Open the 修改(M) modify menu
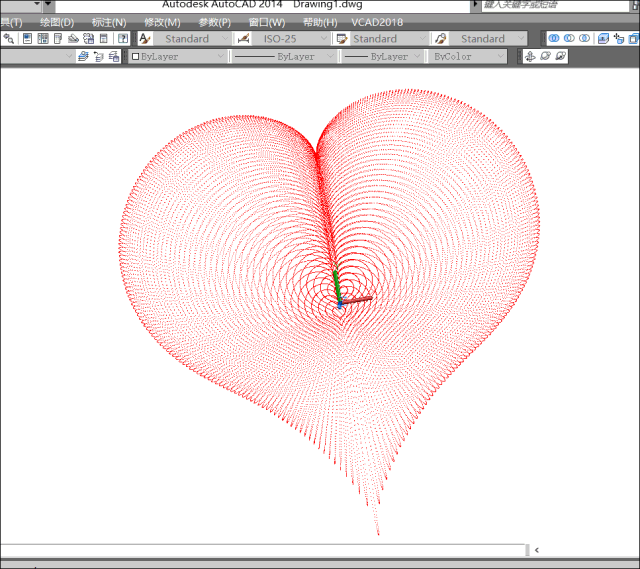Image resolution: width=640 pixels, height=569 pixels. point(162,22)
